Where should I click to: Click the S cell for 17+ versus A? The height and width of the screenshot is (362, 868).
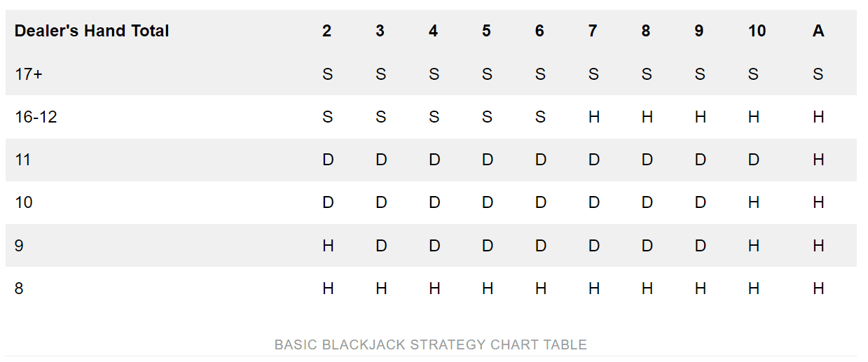point(818,74)
